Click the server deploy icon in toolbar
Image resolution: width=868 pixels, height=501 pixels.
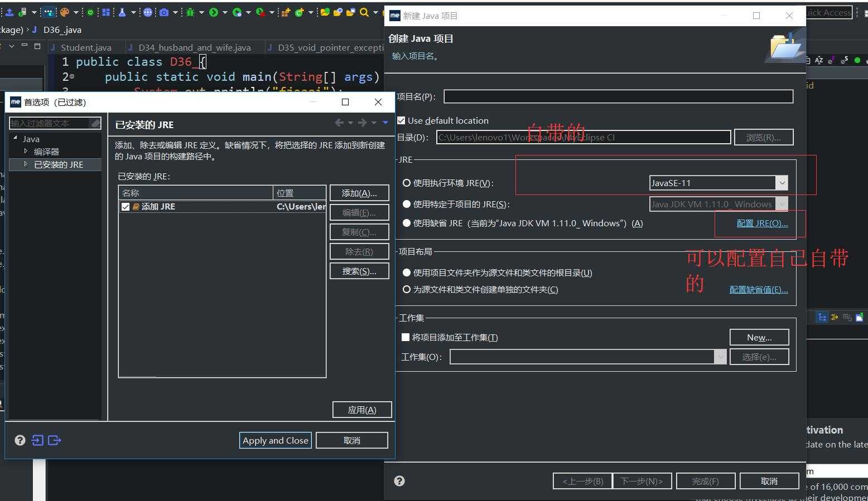click(x=22, y=12)
